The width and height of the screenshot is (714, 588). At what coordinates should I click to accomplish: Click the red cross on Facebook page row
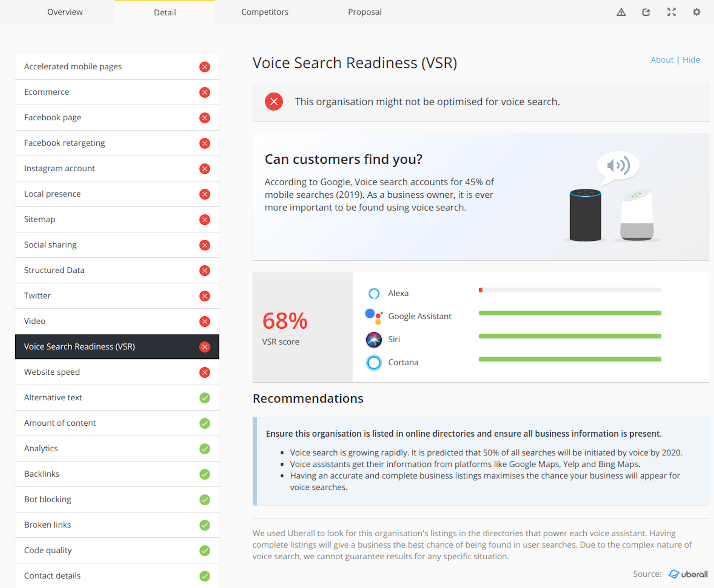205,118
